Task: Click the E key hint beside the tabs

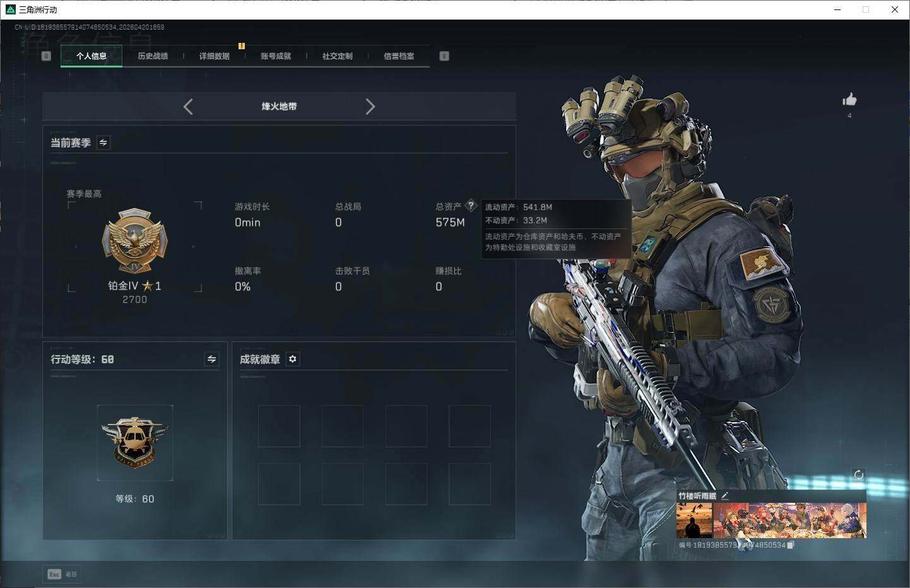Action: [x=444, y=56]
